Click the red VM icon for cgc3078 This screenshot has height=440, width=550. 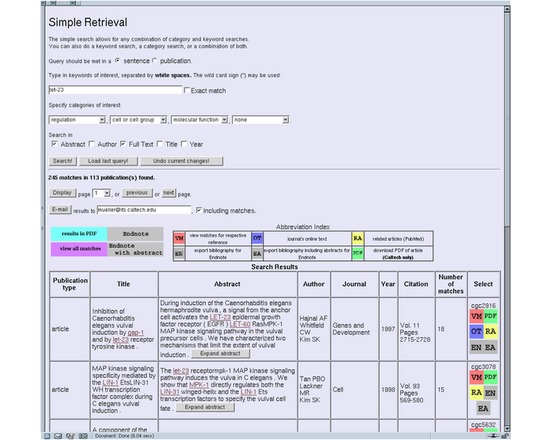point(476,377)
